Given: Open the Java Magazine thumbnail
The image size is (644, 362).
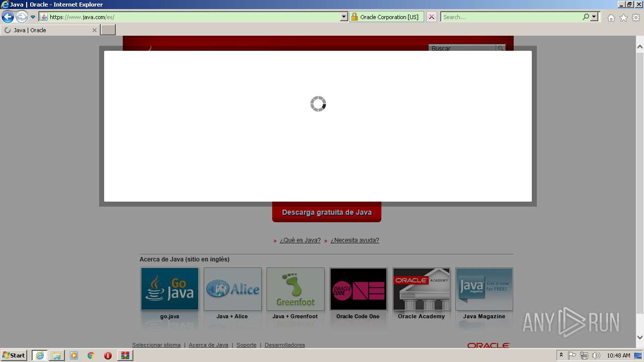Looking at the screenshot, I should coord(484,289).
